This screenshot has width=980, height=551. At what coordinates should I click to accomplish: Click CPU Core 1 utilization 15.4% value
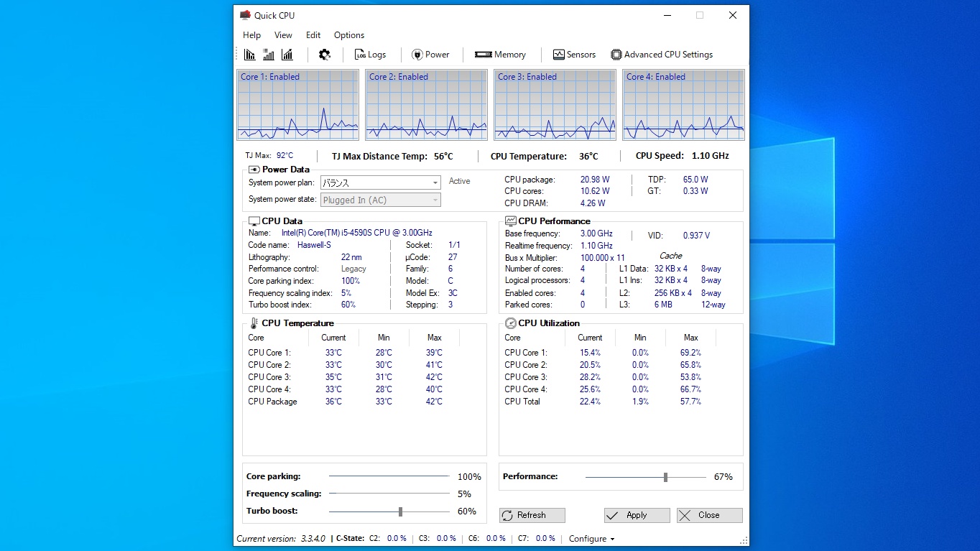pos(590,353)
